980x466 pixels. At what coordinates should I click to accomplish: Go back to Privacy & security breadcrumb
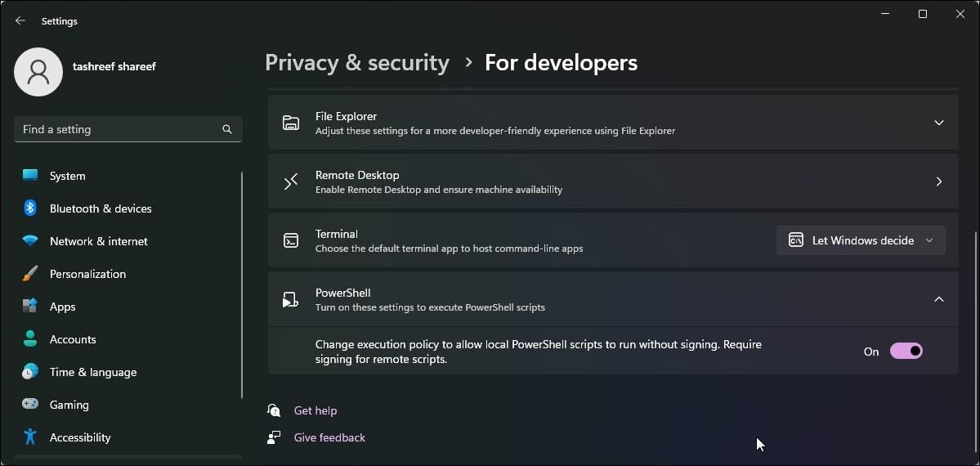[357, 63]
